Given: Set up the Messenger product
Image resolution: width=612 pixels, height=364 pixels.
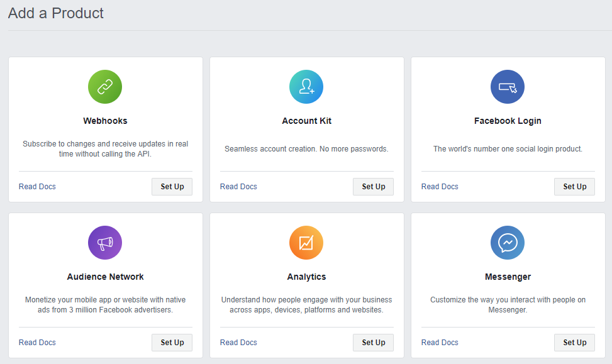Looking at the screenshot, I should pyautogui.click(x=574, y=343).
